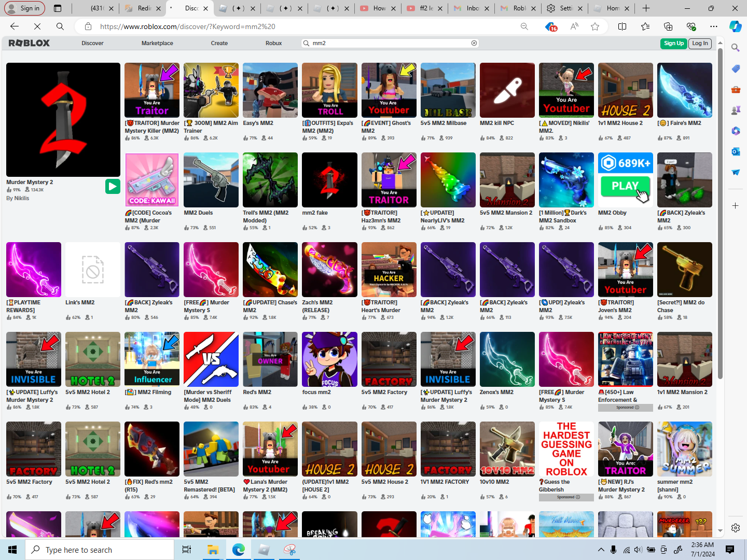Image resolution: width=747 pixels, height=560 pixels.
Task: Open creator link By Nikilis
Action: point(18,198)
